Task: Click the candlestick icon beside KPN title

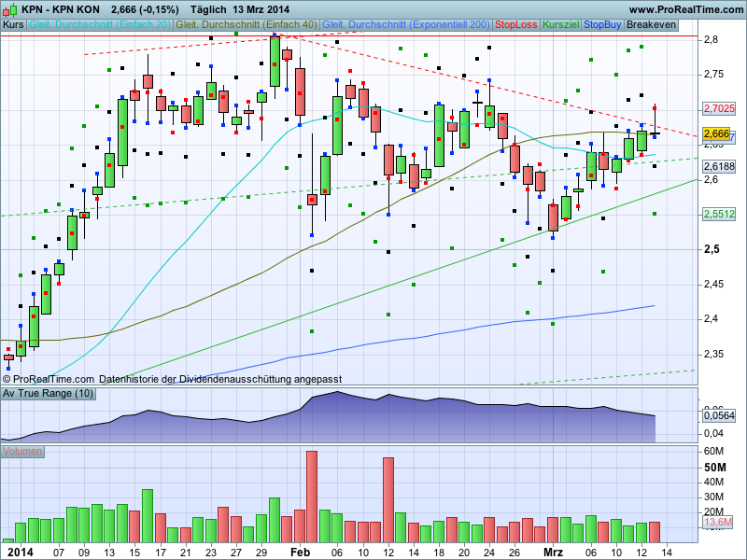Action: point(10,9)
